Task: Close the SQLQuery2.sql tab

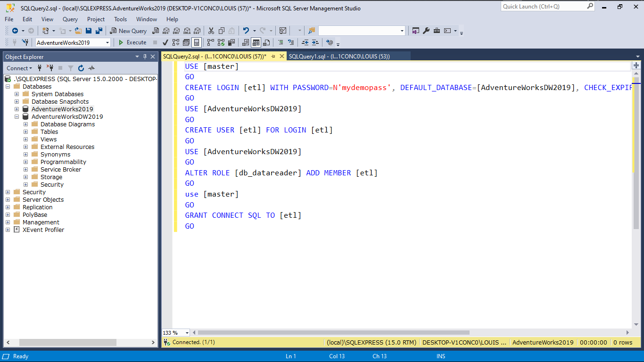Action: point(281,56)
